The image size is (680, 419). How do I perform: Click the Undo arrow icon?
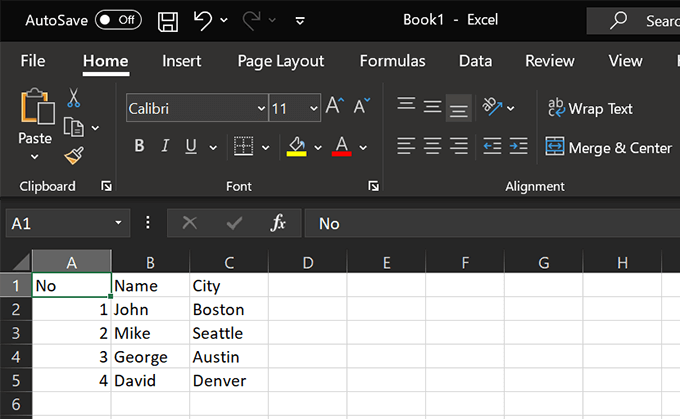(x=203, y=20)
